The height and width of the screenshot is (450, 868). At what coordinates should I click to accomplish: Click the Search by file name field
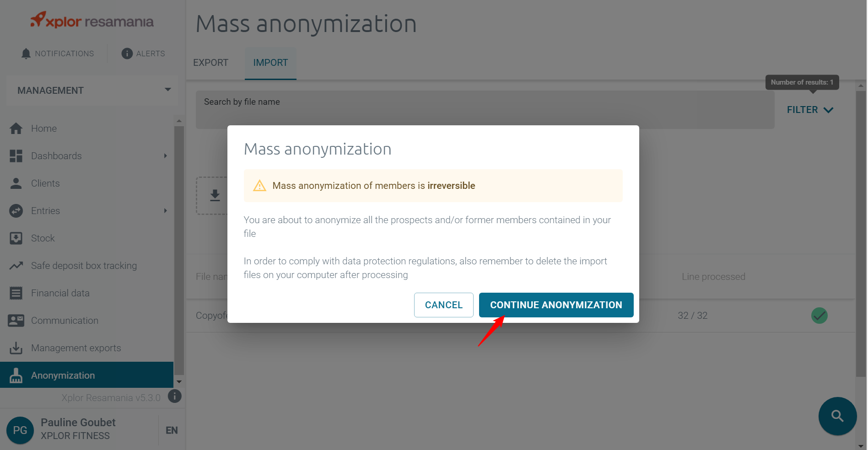[485, 109]
